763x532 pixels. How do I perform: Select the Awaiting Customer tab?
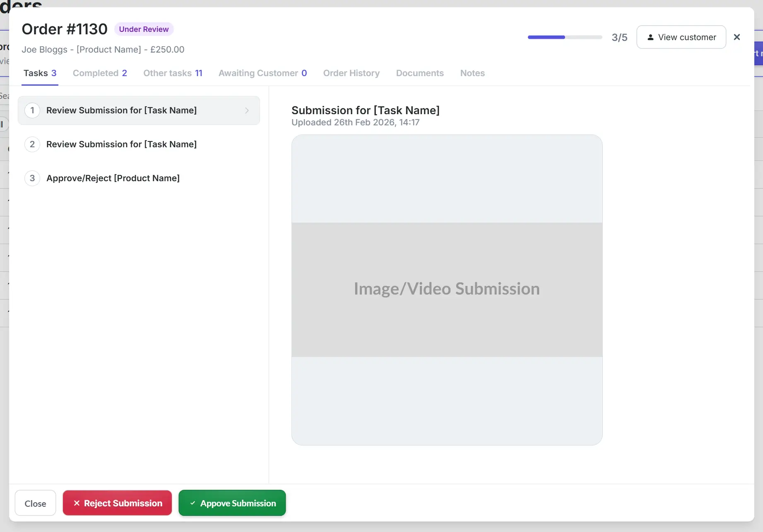click(x=262, y=73)
